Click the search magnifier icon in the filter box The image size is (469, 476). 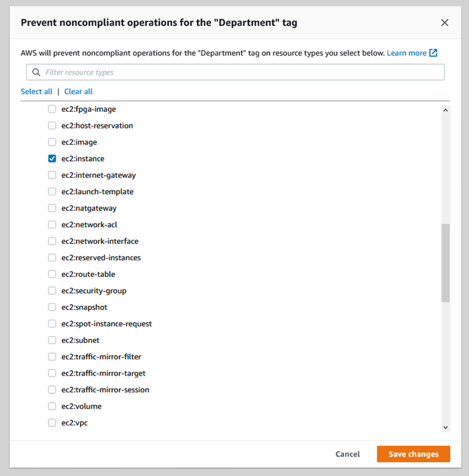(36, 72)
